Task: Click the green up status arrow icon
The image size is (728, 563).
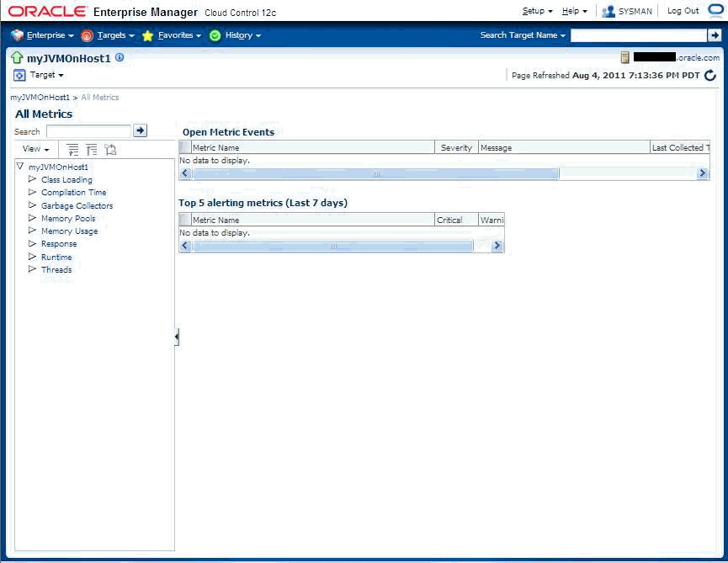Action: coord(17,58)
